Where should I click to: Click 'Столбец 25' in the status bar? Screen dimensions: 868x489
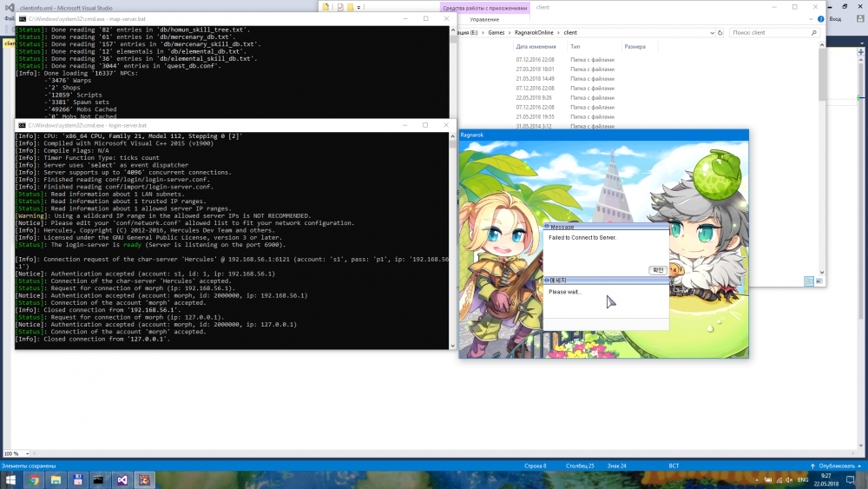click(580, 466)
